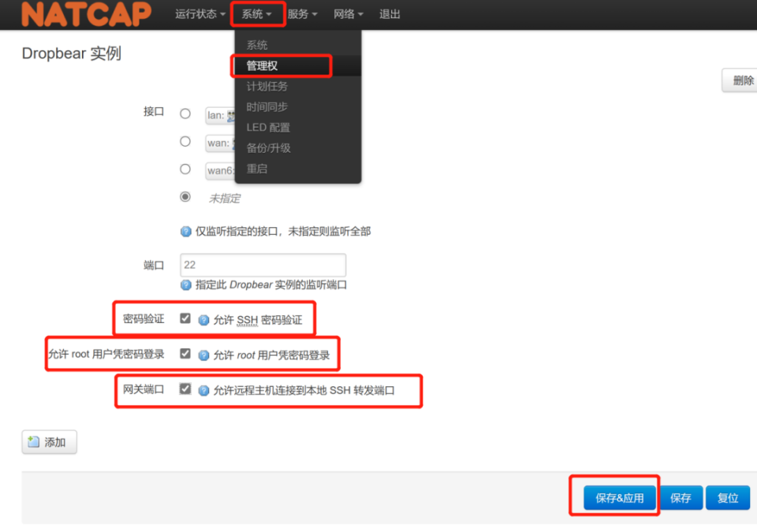Viewport: 757px width, 532px height.
Task: Open the 系统 dropdown menu
Action: coord(256,14)
